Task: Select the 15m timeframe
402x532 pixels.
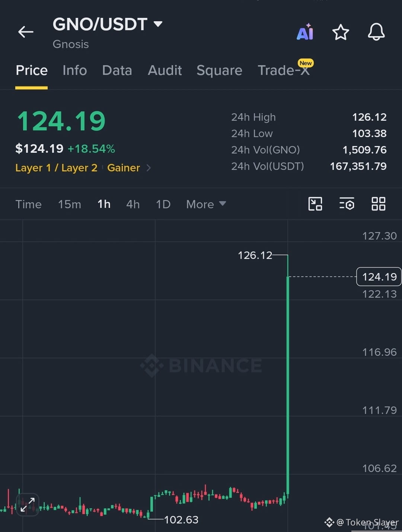Action: pyautogui.click(x=70, y=204)
